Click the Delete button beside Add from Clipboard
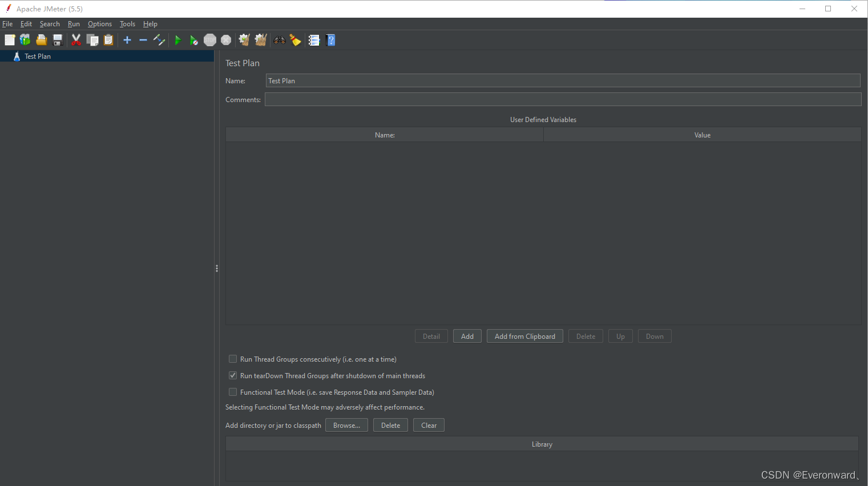The image size is (868, 486). (586, 336)
